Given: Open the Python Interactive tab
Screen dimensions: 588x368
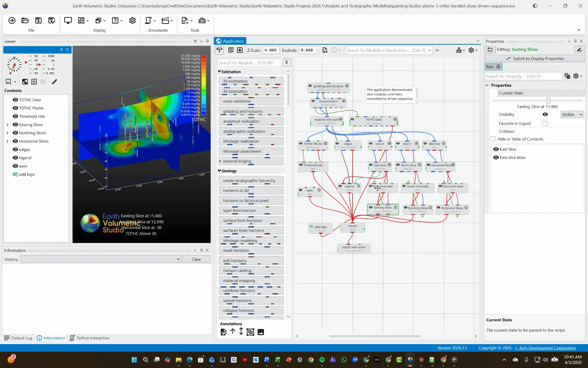Looking at the screenshot, I should point(90,338).
